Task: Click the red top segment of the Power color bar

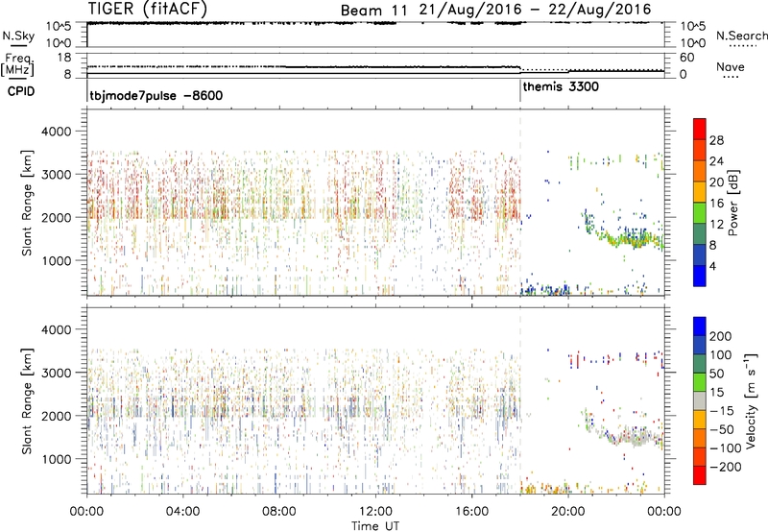Action: (x=700, y=130)
